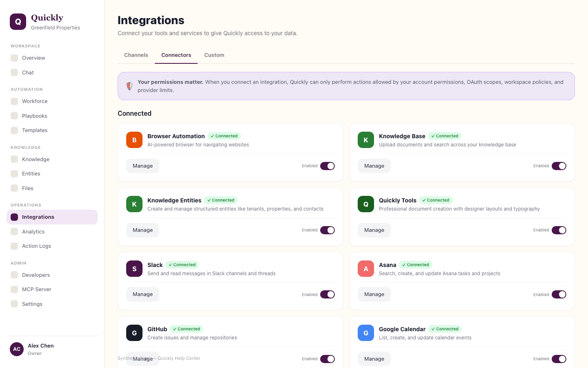Click the Knowledge Entities green K icon
This screenshot has width=588, height=368.
tap(134, 204)
